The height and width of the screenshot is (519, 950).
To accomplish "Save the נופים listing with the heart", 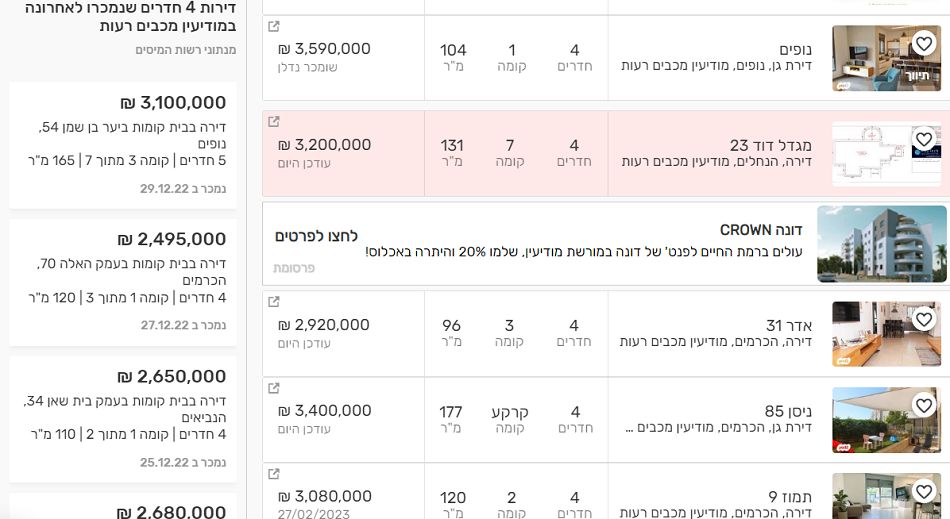I will 924,43.
